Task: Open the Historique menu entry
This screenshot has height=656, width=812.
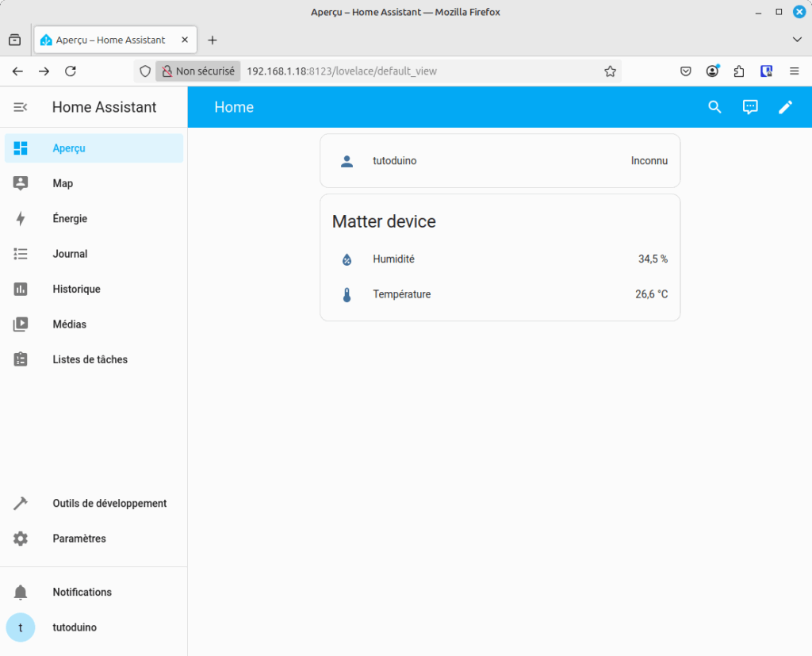Action: point(94,290)
